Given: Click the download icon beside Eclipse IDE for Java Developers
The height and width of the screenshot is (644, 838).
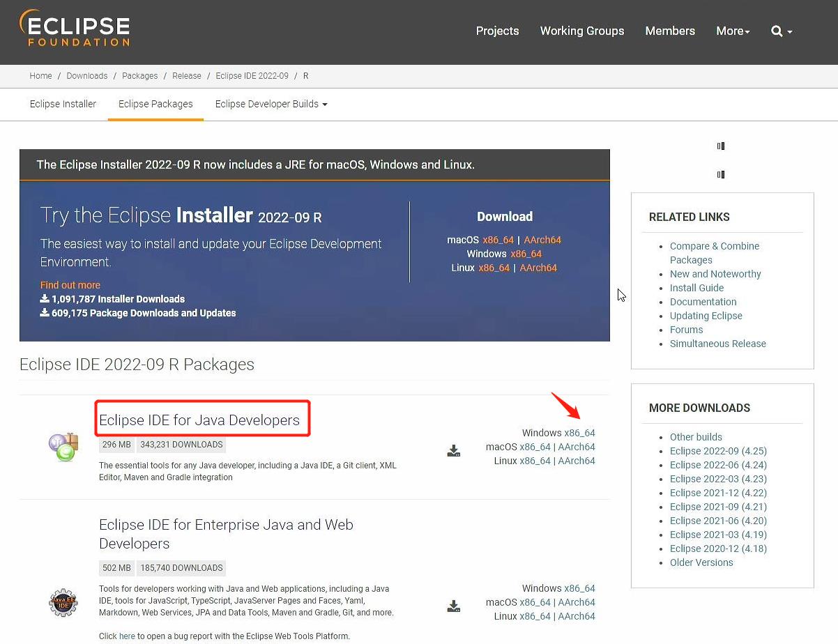Looking at the screenshot, I should [x=454, y=450].
